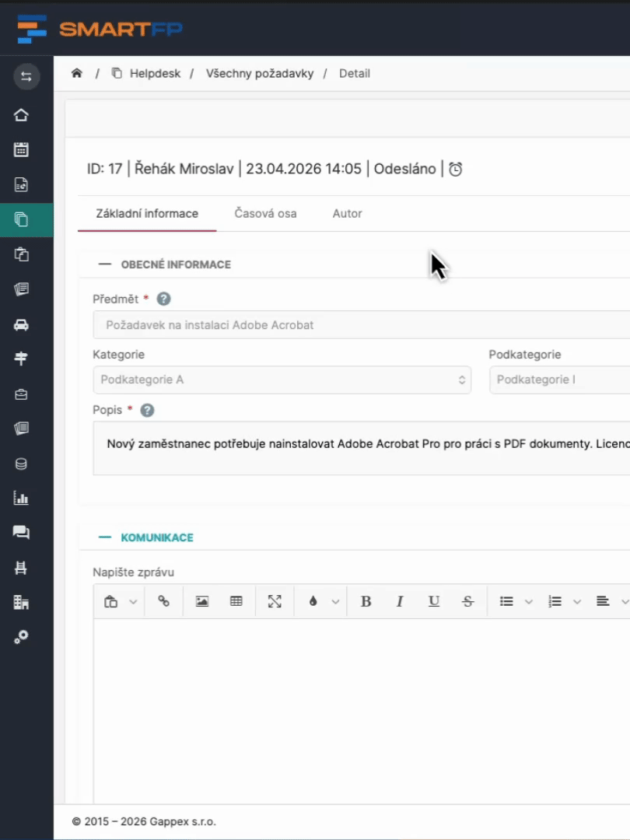This screenshot has height=840, width=630.
Task: Switch to the Časová osa tab
Action: 265,213
